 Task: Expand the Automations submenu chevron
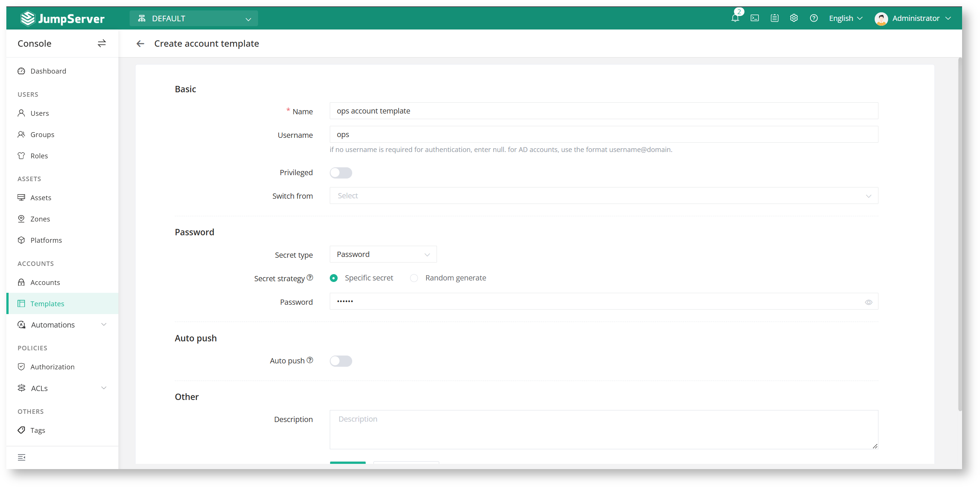[x=103, y=325]
